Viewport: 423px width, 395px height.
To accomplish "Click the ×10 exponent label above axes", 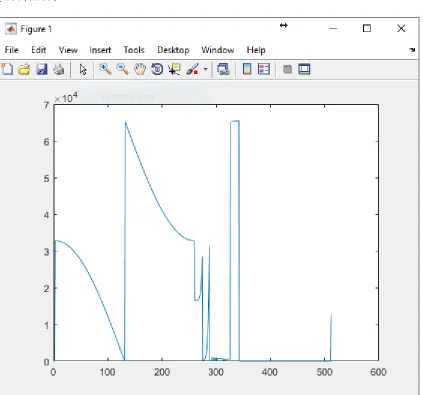I will 66,98.
